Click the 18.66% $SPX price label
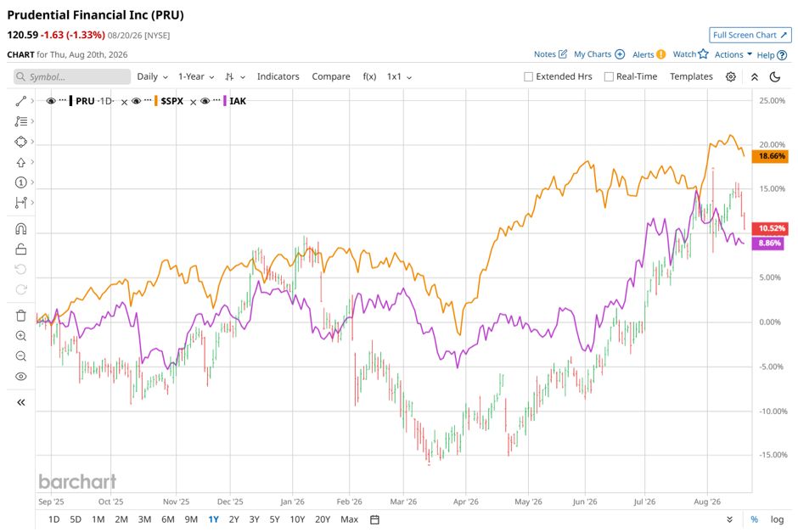798x532 pixels. (x=770, y=156)
